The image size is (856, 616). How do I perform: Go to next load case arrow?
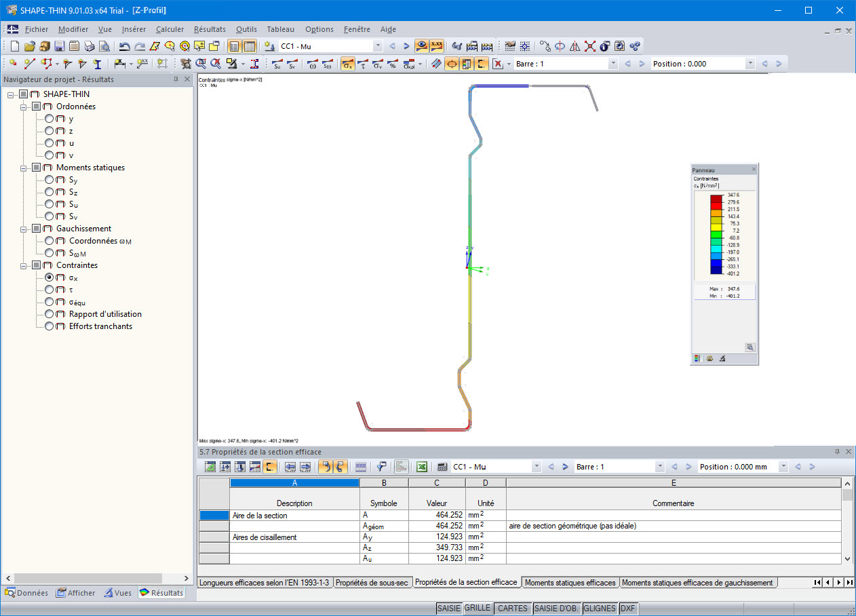pos(406,46)
